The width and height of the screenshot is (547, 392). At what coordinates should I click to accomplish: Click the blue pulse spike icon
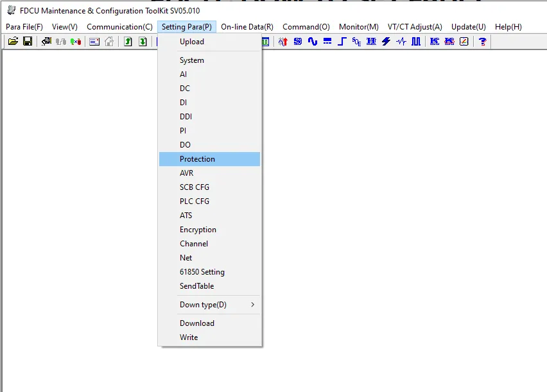coord(401,42)
